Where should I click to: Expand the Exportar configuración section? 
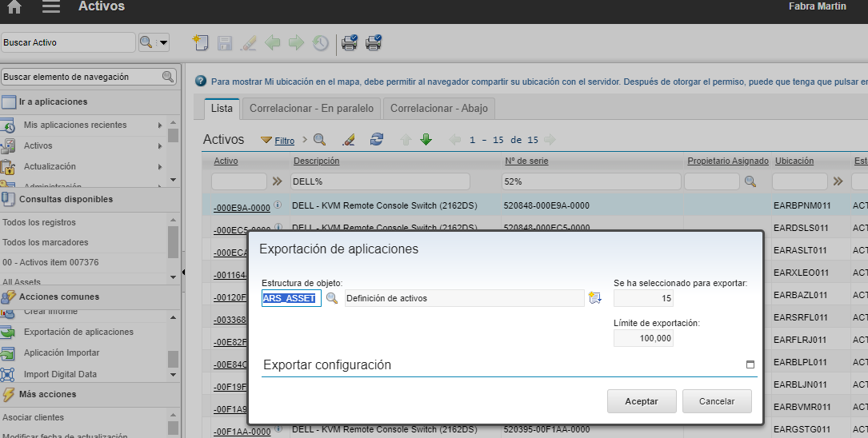coord(750,364)
